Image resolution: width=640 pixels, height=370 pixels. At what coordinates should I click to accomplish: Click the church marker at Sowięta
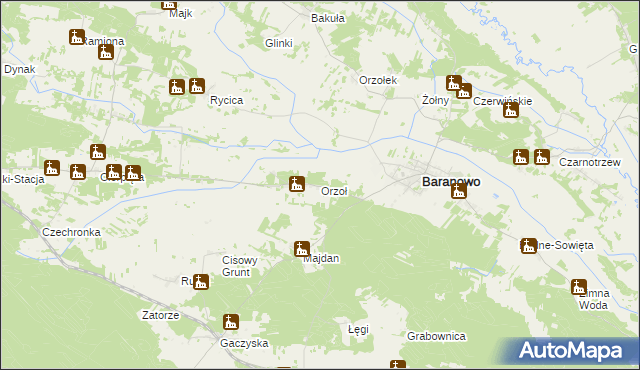coord(529,246)
